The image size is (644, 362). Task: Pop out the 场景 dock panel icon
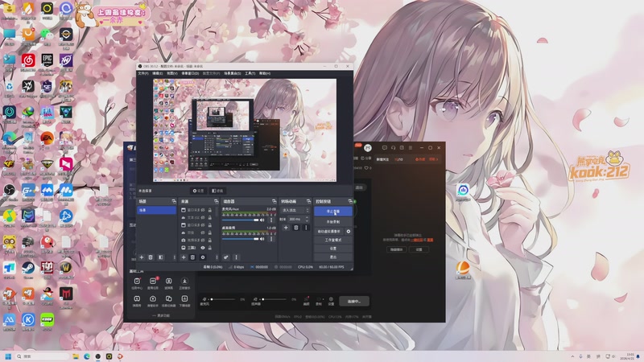[x=174, y=202]
